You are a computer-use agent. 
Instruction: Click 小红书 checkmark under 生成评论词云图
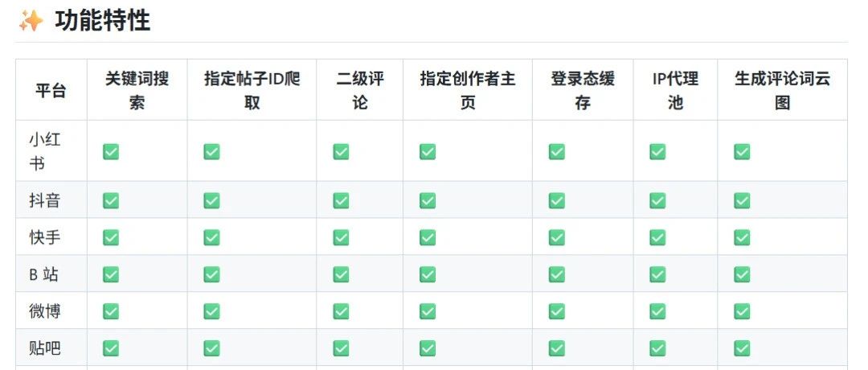point(742,151)
